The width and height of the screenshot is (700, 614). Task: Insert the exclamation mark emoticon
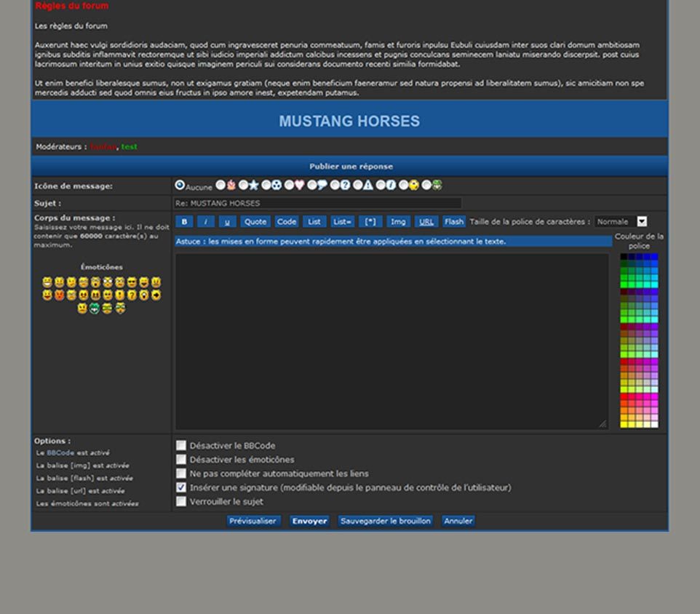pos(119,295)
